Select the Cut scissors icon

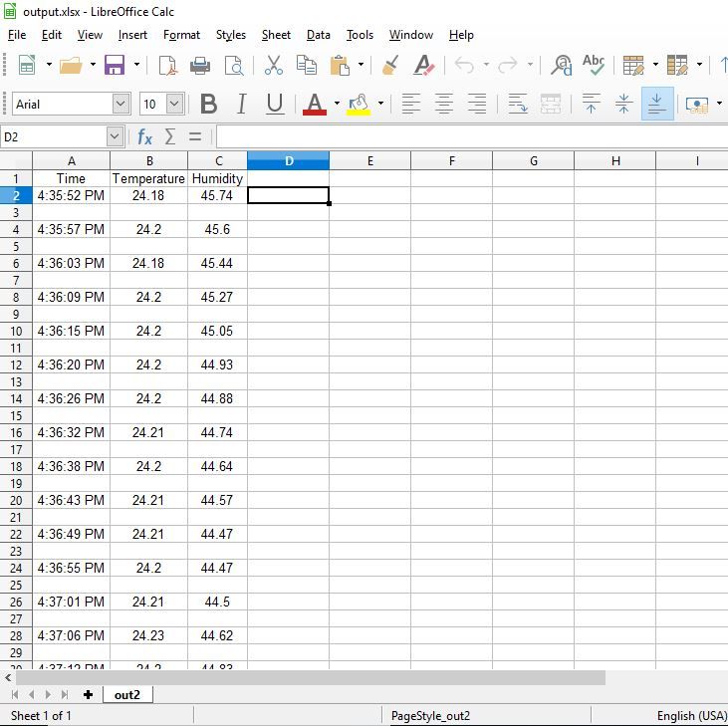274,65
